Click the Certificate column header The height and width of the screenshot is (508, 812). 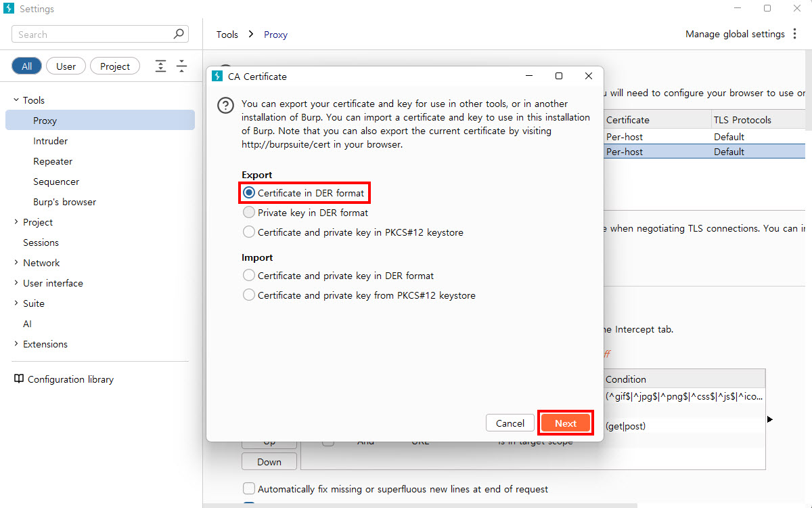(656, 120)
